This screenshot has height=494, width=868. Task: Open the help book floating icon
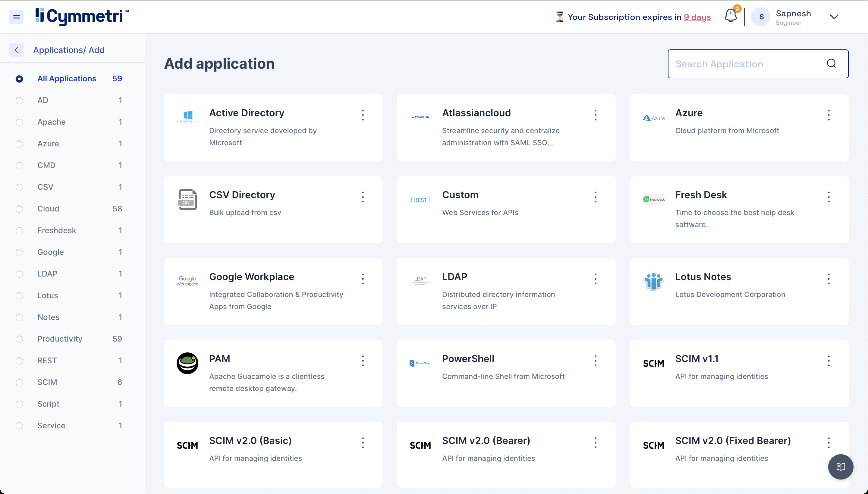click(841, 467)
